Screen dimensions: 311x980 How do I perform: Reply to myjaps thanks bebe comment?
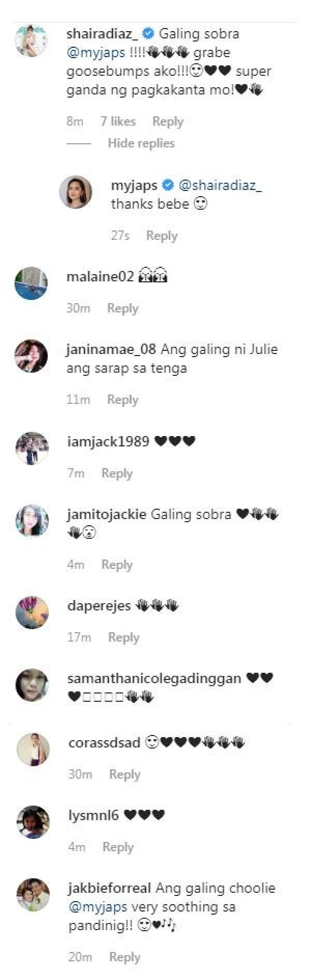click(x=162, y=236)
